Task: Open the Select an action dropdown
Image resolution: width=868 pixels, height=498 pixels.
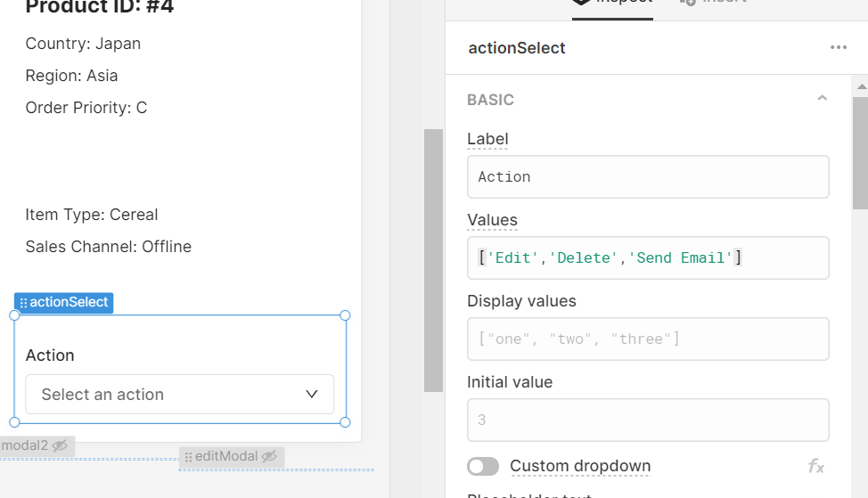Action: click(179, 394)
